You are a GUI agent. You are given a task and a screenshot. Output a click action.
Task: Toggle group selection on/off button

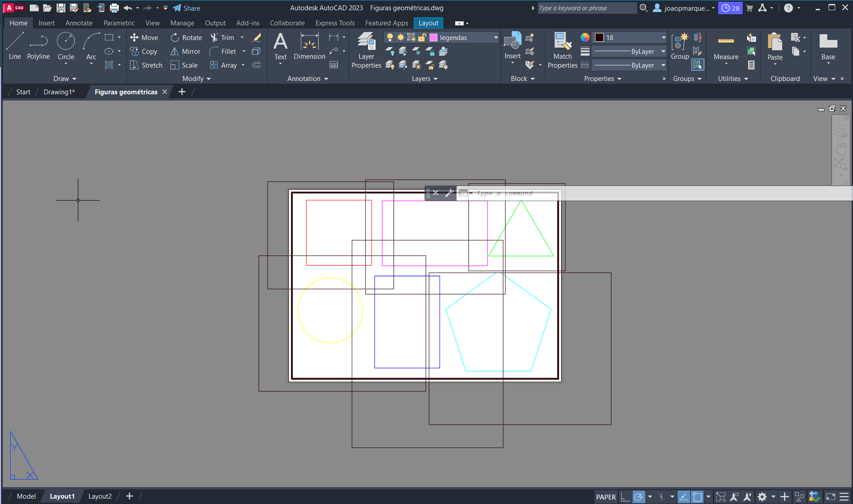697,65
